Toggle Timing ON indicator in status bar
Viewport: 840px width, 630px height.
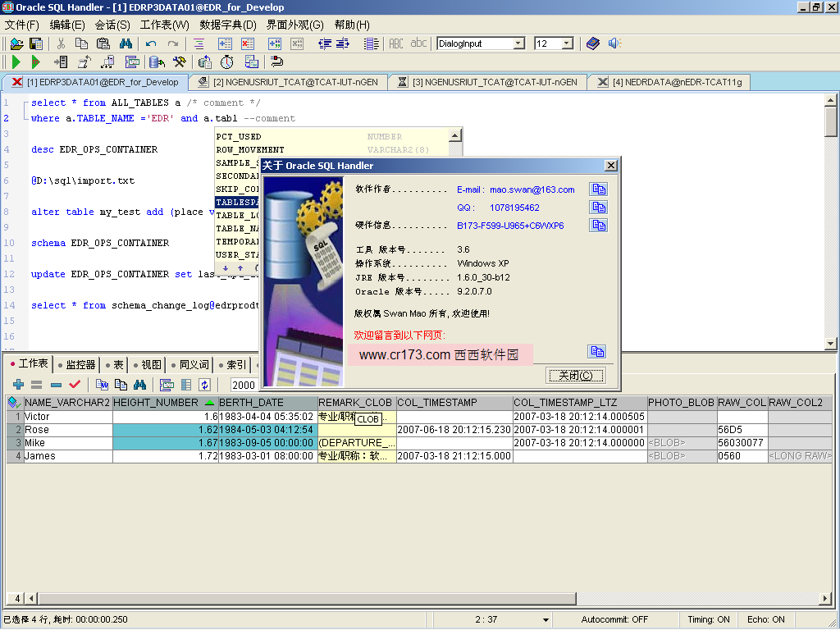[709, 619]
